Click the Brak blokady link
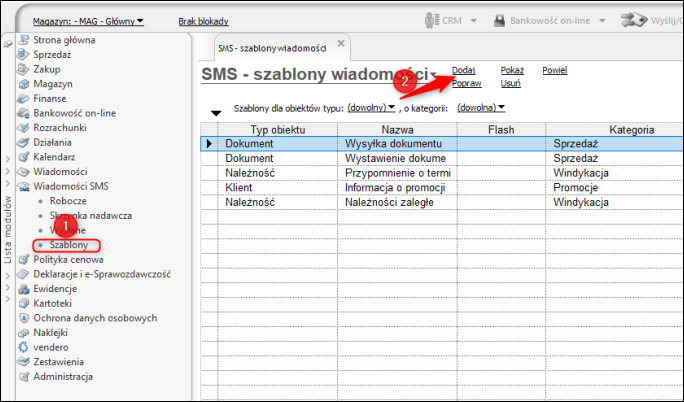Screen dimensions: 684x402 coord(203,21)
